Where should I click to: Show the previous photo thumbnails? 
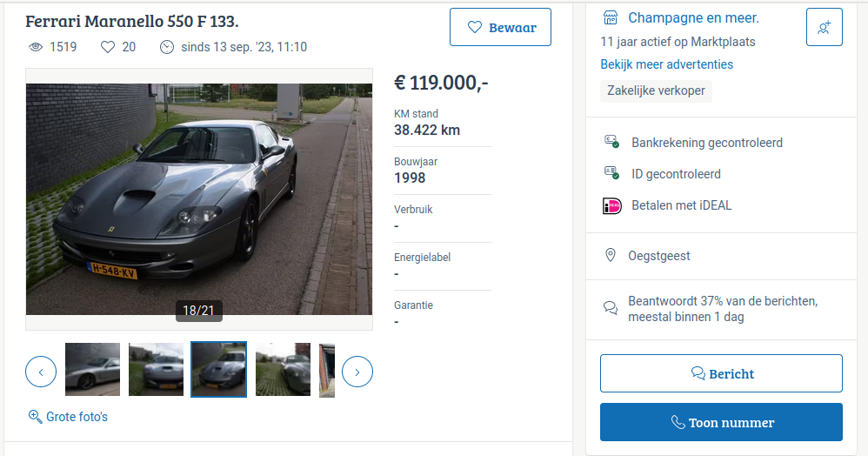(41, 372)
